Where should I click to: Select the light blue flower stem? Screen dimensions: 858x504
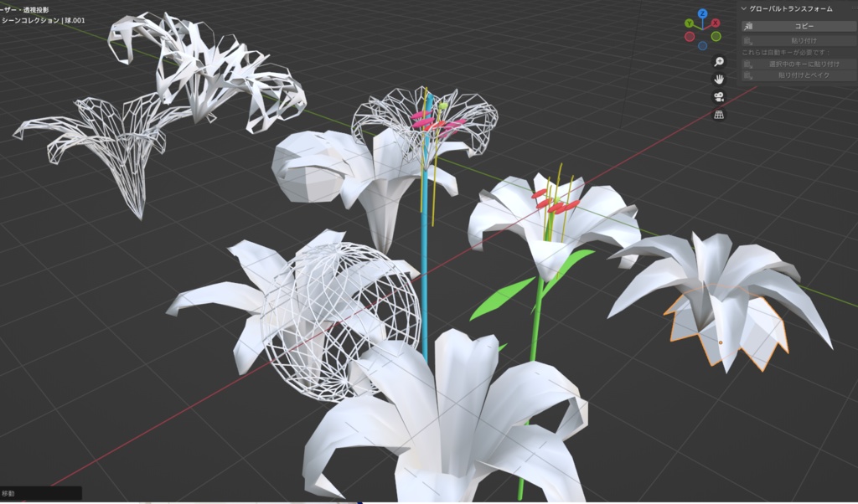(425, 262)
